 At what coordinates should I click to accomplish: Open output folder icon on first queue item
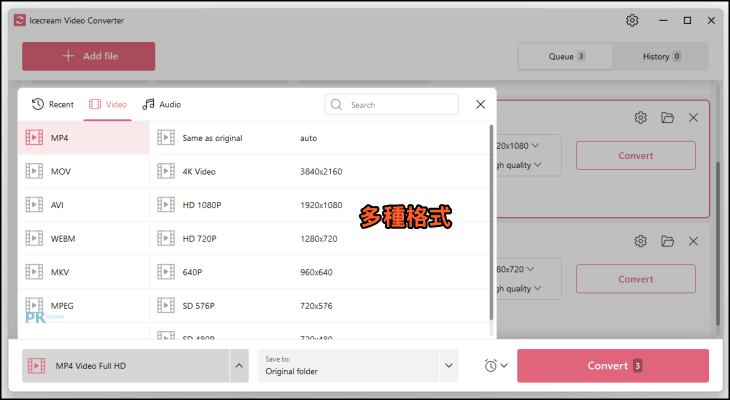tap(667, 117)
